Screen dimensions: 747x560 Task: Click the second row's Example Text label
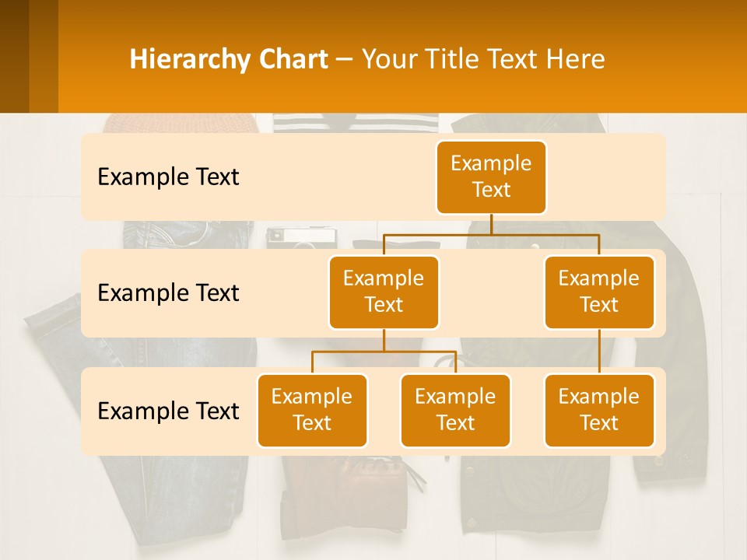click(168, 293)
